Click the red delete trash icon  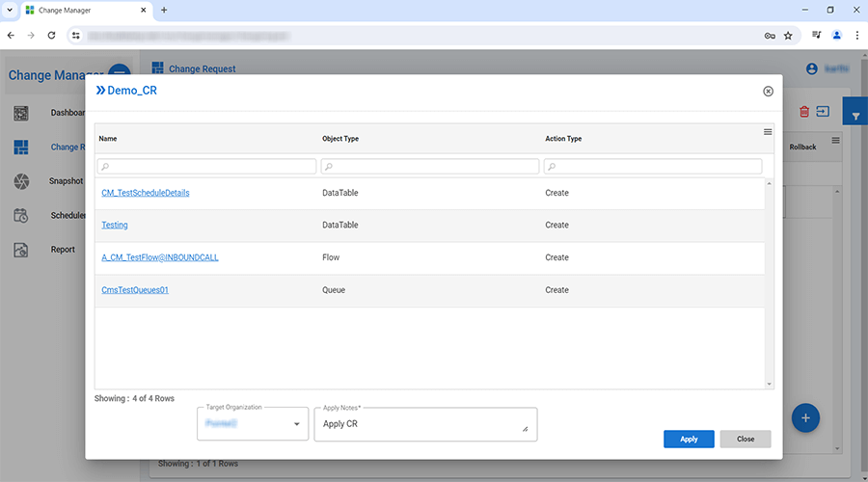click(x=804, y=112)
